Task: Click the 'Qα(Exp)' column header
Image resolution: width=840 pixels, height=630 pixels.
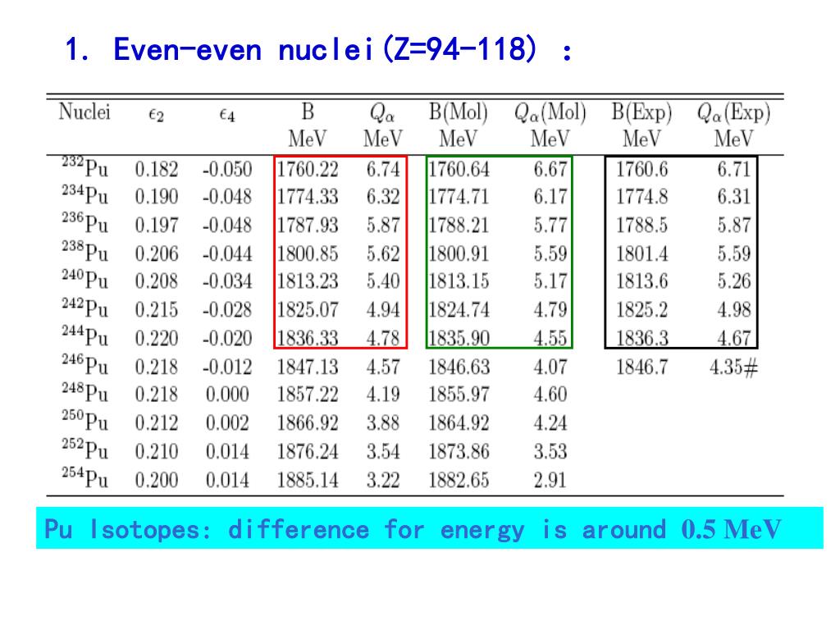Action: point(733,113)
